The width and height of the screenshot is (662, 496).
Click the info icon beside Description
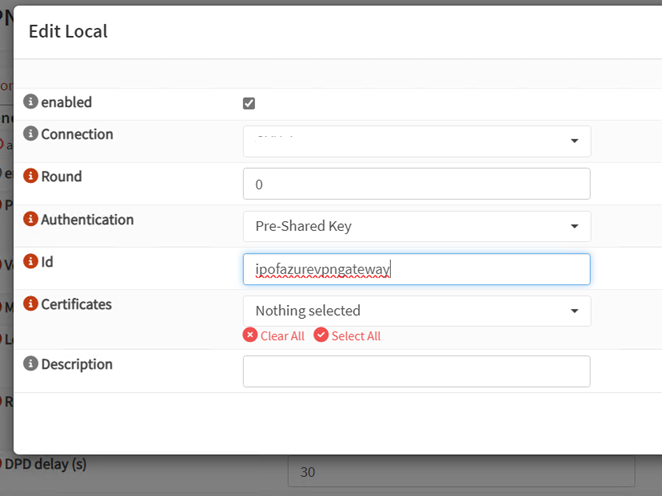pos(30,364)
